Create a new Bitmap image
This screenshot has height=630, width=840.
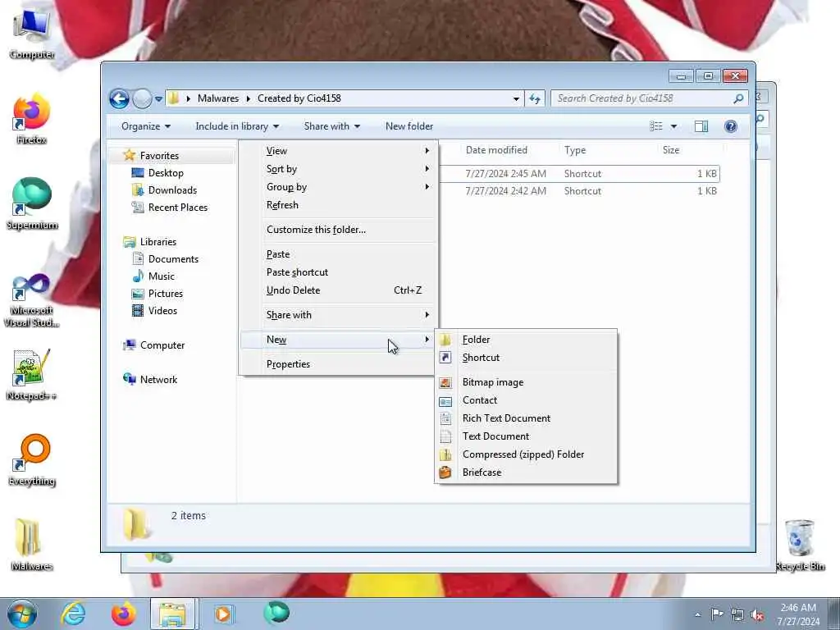coord(526,382)
